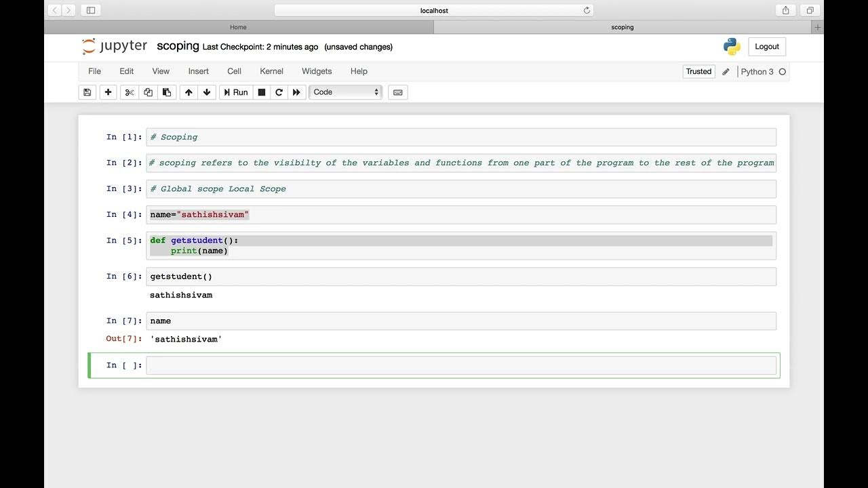The width and height of the screenshot is (868, 488).
Task: Open the Edit menu
Action: coord(127,71)
